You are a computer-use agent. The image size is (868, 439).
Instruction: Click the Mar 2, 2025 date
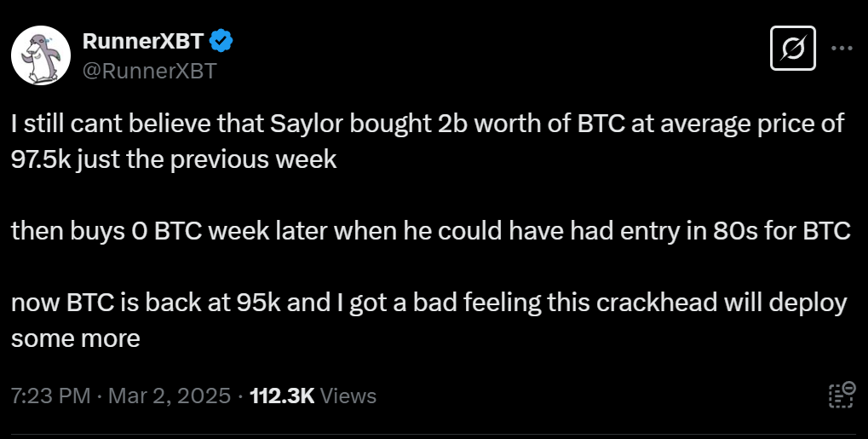click(x=170, y=396)
